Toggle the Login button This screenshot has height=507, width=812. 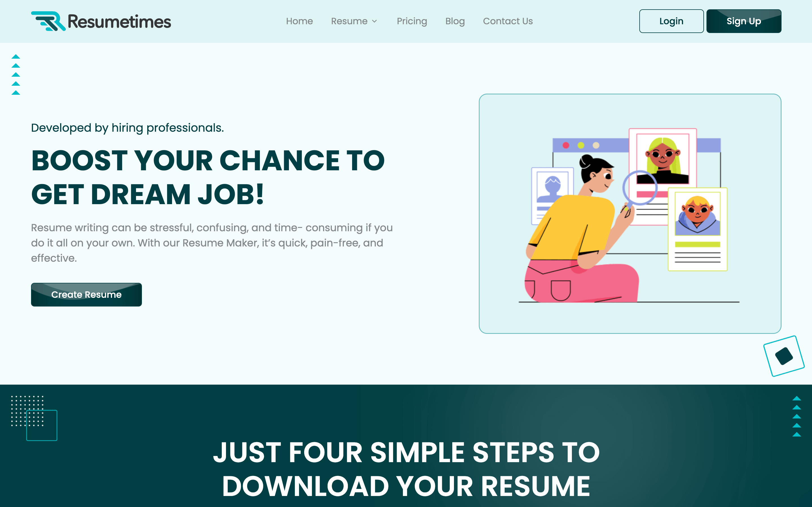pos(671,21)
